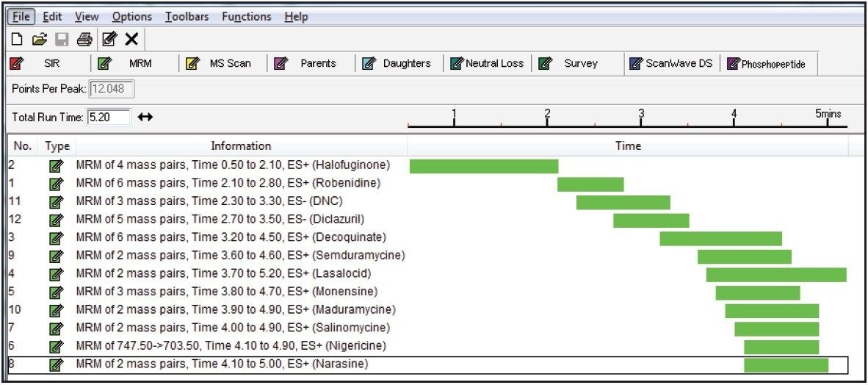The height and width of the screenshot is (385, 868).
Task: Open the Options menu
Action: tap(131, 17)
